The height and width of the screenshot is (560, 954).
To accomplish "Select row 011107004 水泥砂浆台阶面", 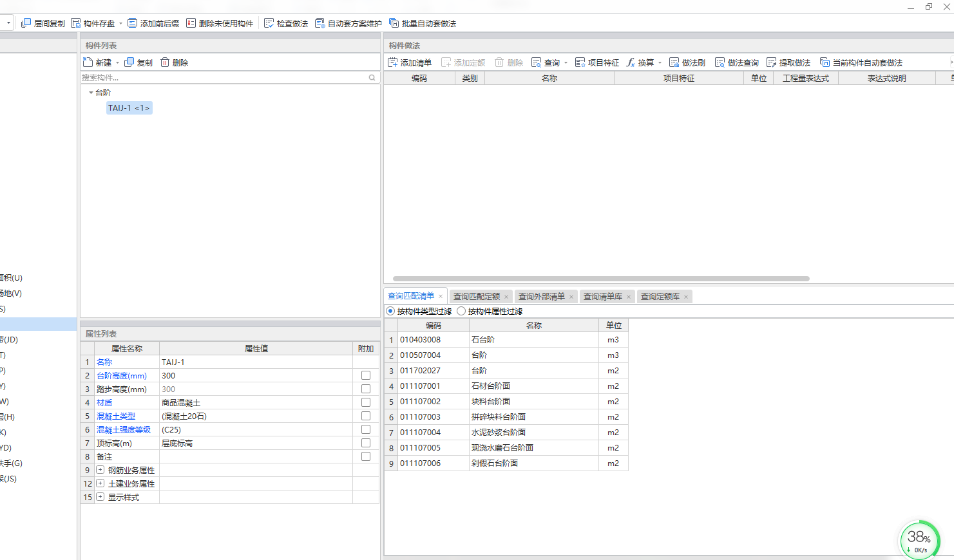I will point(506,433).
